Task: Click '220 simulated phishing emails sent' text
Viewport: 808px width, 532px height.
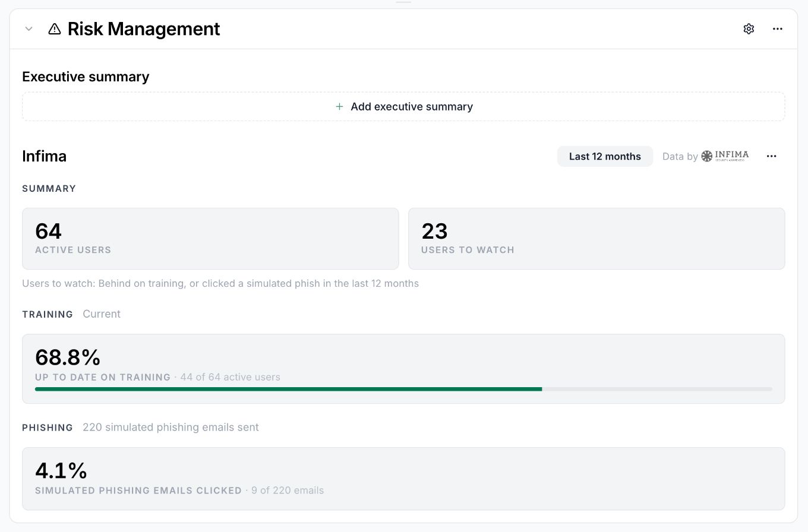Action: tap(171, 427)
